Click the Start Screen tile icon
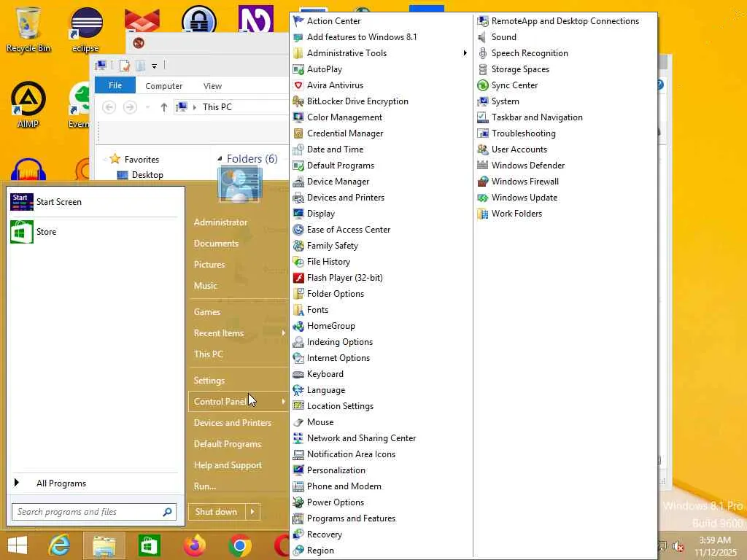This screenshot has height=560, width=747. [x=21, y=202]
